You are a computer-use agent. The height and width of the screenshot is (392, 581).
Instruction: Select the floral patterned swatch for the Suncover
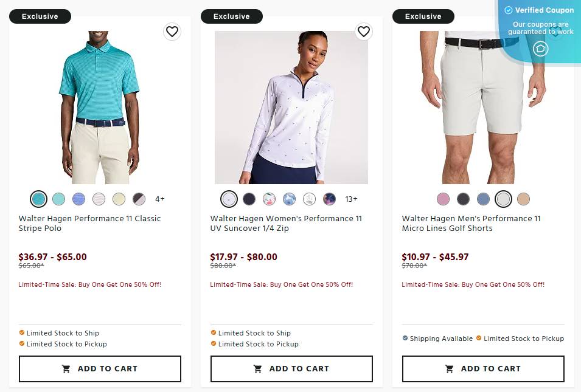point(270,199)
